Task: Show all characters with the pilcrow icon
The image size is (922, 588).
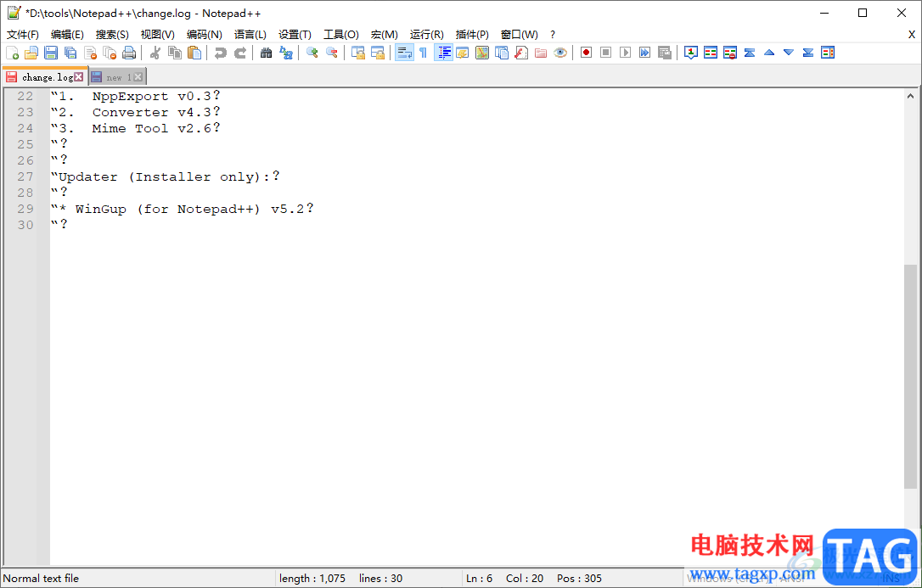Action: click(424, 53)
